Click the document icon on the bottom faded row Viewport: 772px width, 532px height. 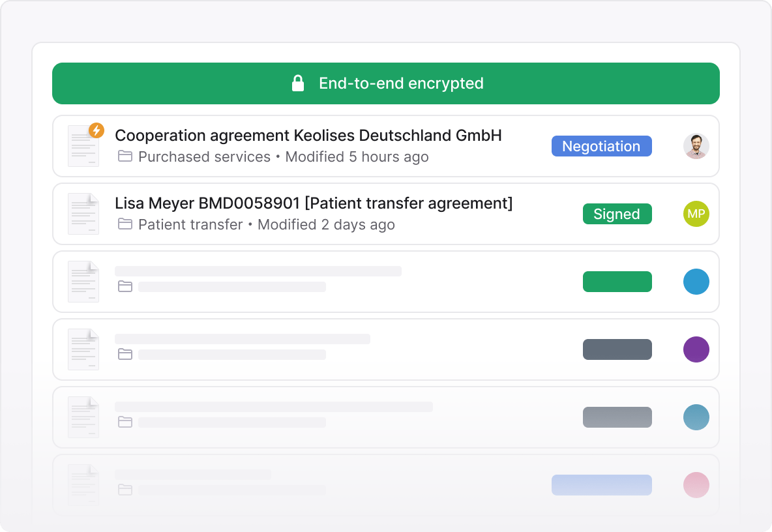(x=83, y=485)
